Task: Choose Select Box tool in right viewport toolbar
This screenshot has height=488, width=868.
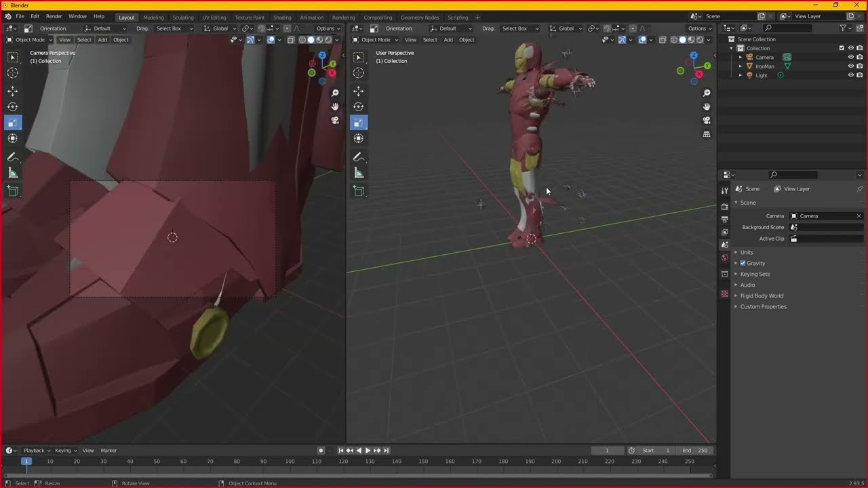Action: [359, 57]
